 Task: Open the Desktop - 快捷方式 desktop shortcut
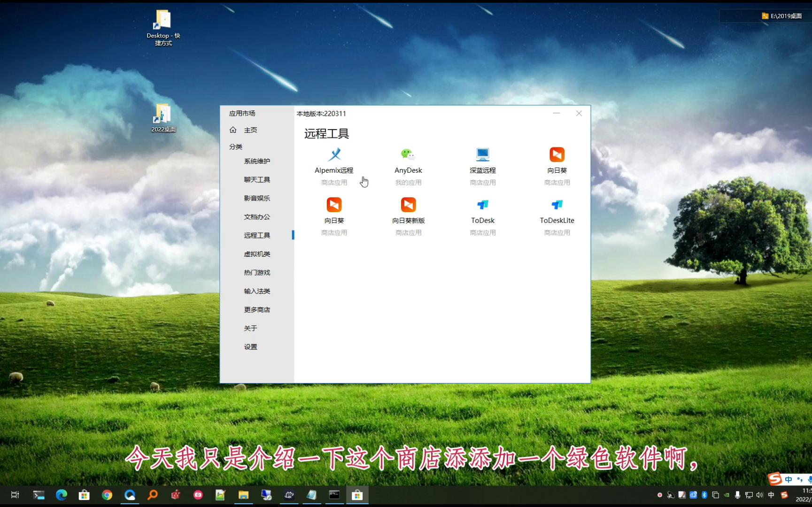pyautogui.click(x=163, y=27)
